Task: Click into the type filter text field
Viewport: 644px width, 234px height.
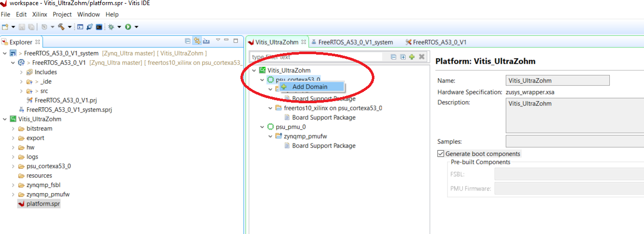Action: [x=317, y=57]
